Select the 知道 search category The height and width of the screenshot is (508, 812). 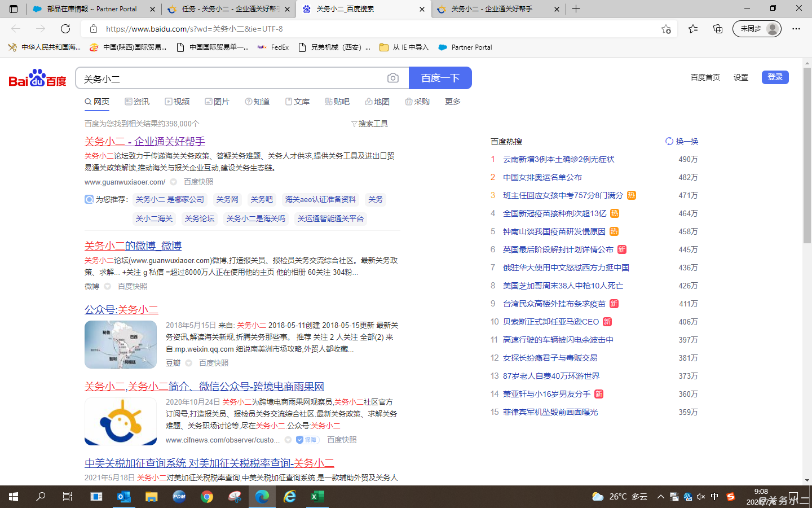pyautogui.click(x=257, y=102)
